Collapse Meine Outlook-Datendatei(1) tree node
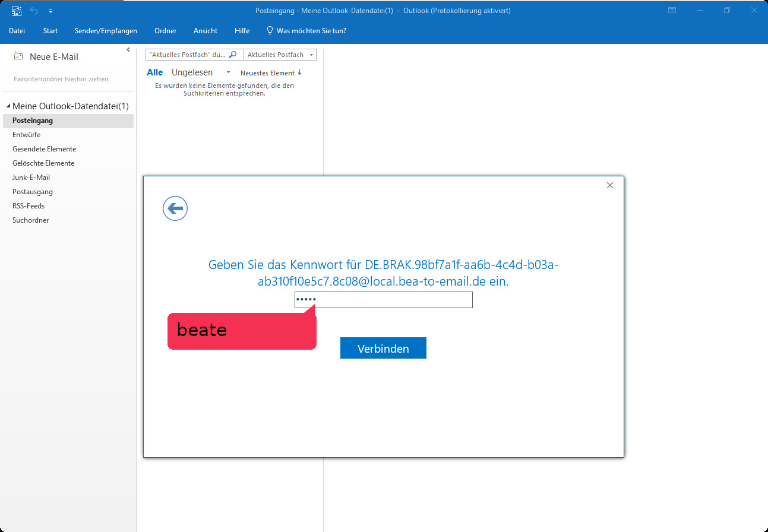 (x=8, y=106)
